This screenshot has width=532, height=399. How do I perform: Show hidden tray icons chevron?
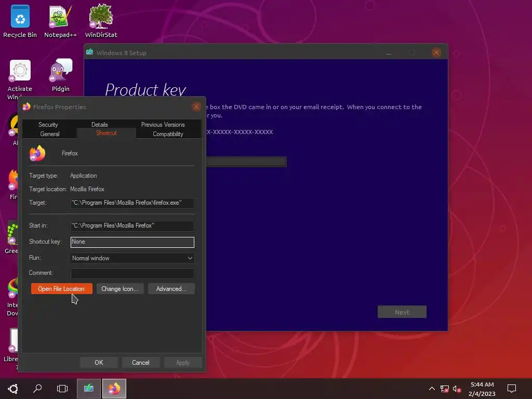432,389
